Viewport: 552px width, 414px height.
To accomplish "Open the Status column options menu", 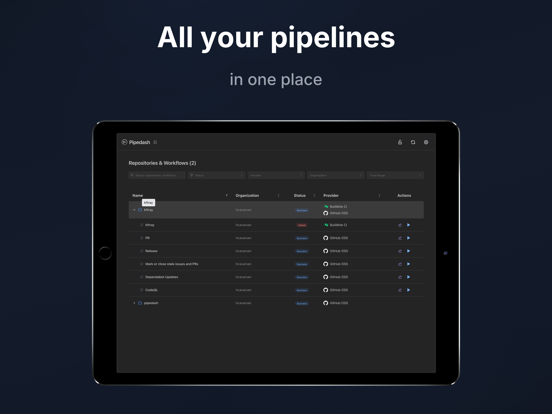I will point(314,195).
